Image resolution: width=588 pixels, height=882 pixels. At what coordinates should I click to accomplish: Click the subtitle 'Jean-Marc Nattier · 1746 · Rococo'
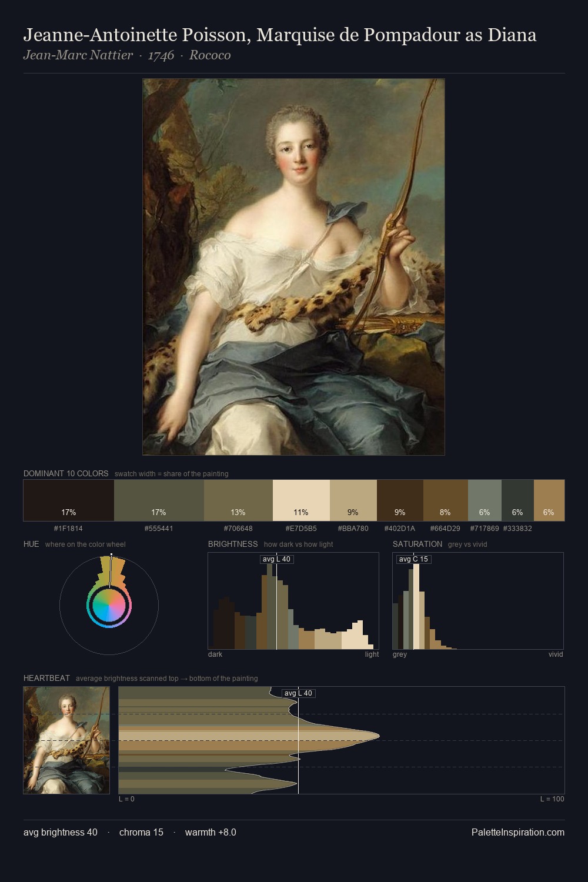(x=127, y=55)
